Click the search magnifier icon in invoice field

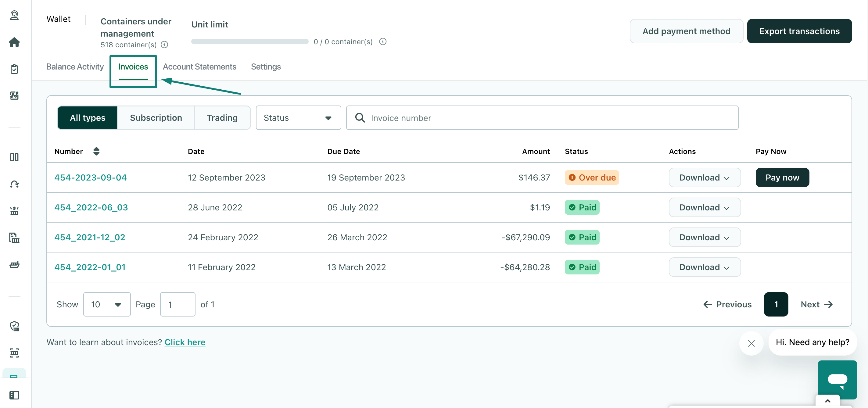360,118
